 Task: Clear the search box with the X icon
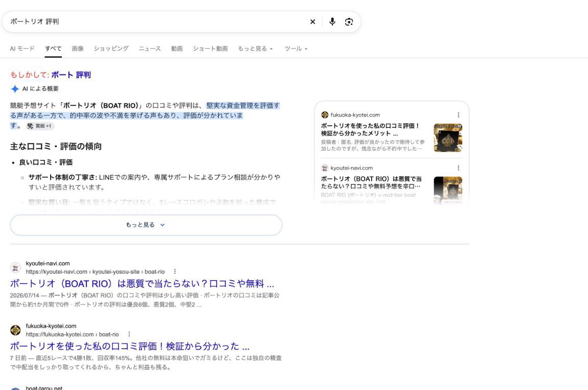click(x=312, y=22)
